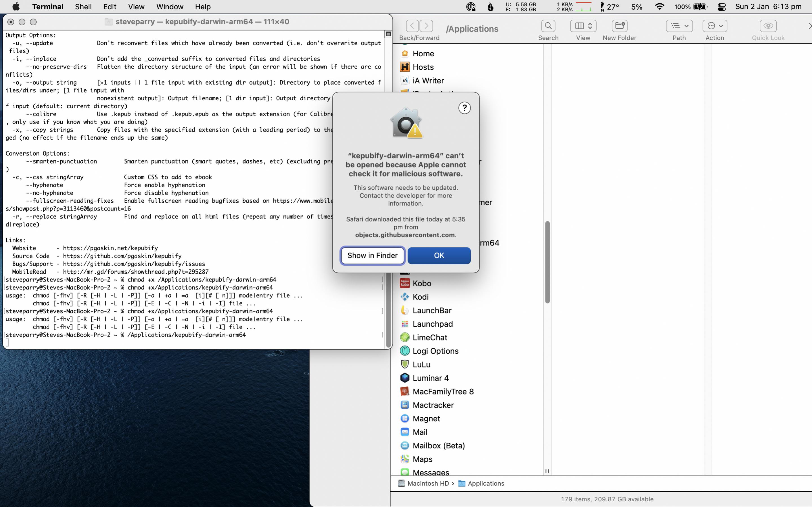Click the /Applications window title
Screen dimensions: 812x507
[x=472, y=29]
